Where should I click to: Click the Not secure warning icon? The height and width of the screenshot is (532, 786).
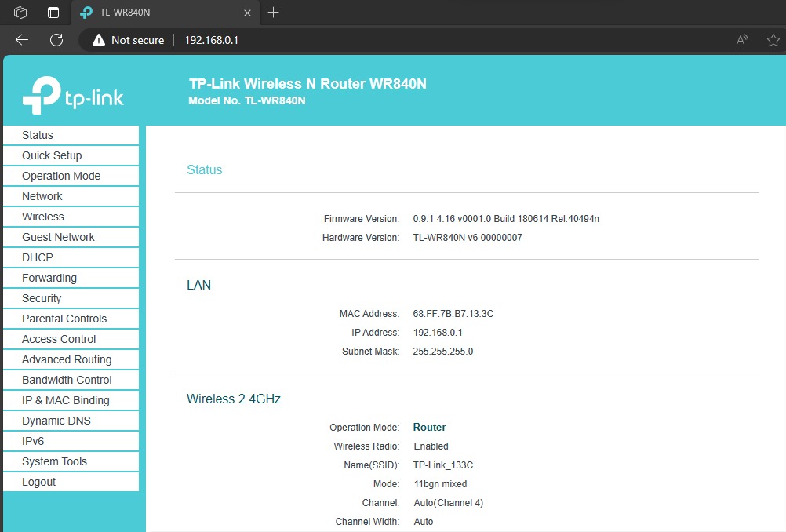click(99, 40)
